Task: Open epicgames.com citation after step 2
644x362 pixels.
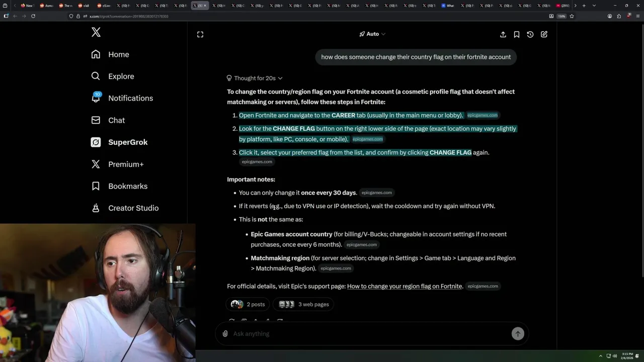Action: pos(368,139)
